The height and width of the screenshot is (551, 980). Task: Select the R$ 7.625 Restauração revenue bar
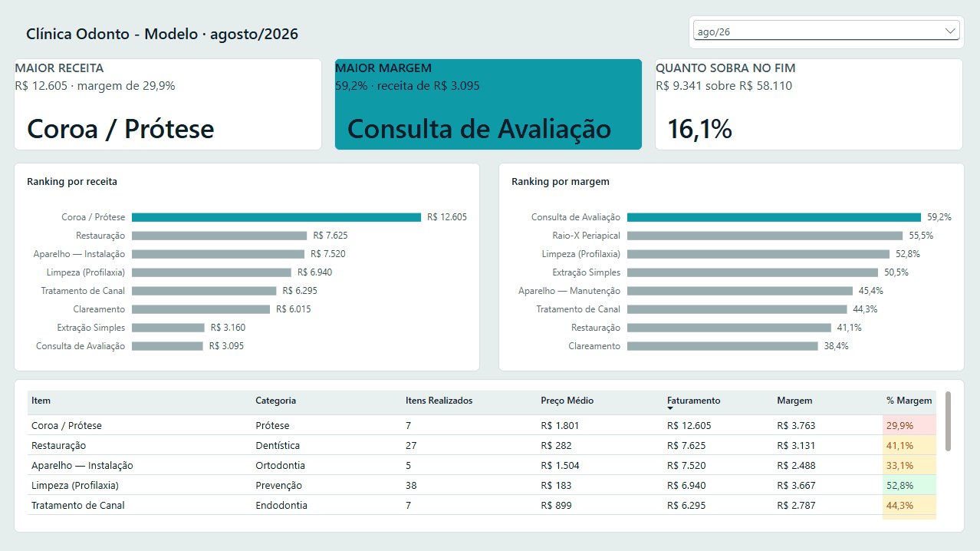pyautogui.click(x=219, y=236)
